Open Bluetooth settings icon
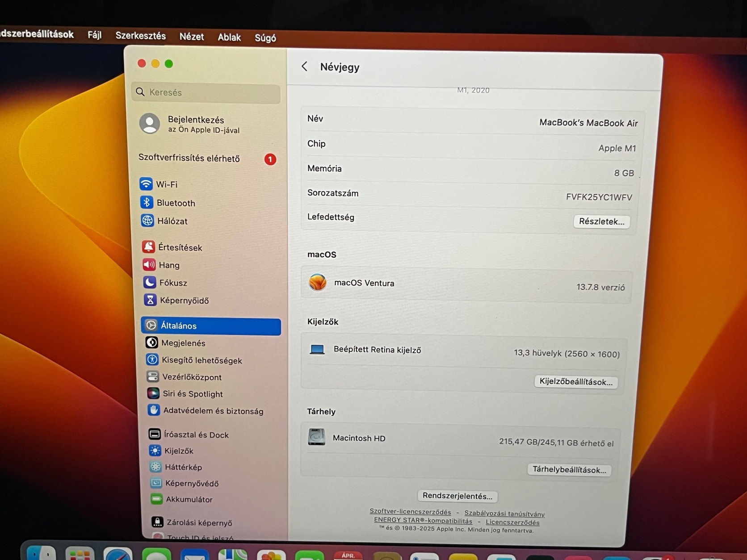The width and height of the screenshot is (747, 560). (x=147, y=202)
